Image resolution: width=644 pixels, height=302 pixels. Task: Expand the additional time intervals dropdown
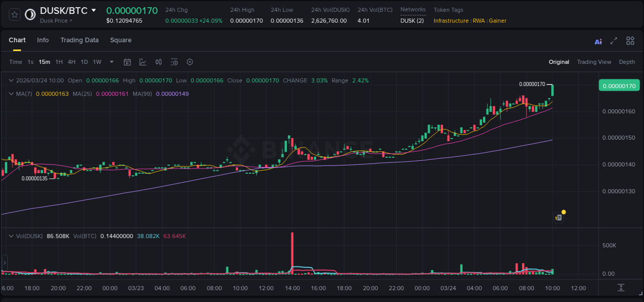[112, 62]
